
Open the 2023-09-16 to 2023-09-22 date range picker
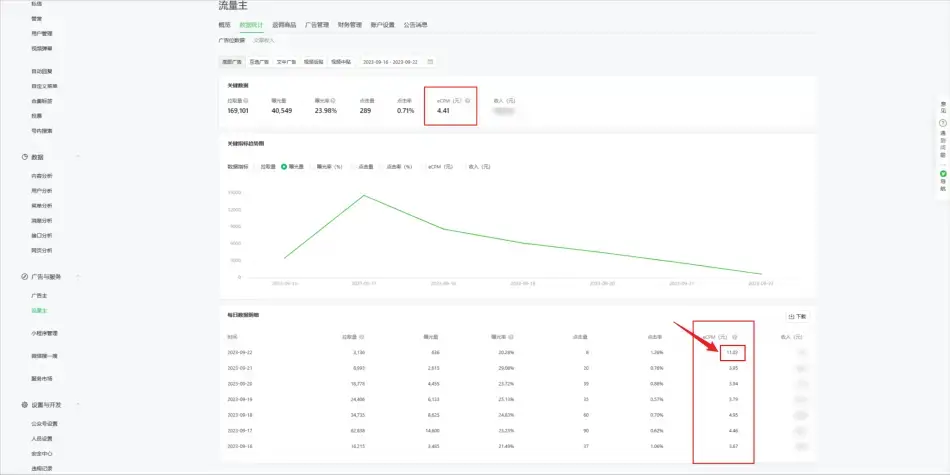(397, 62)
